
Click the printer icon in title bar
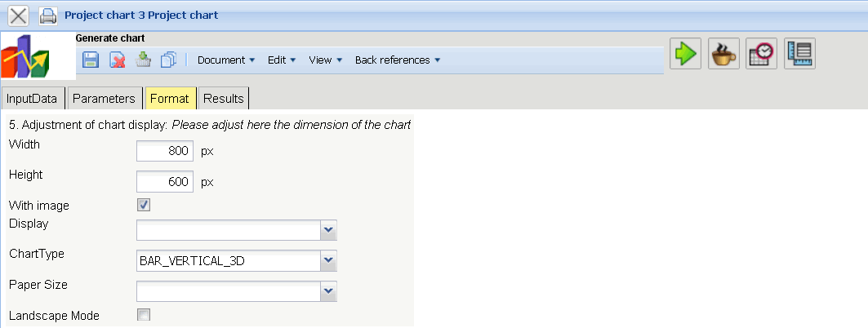click(x=48, y=15)
